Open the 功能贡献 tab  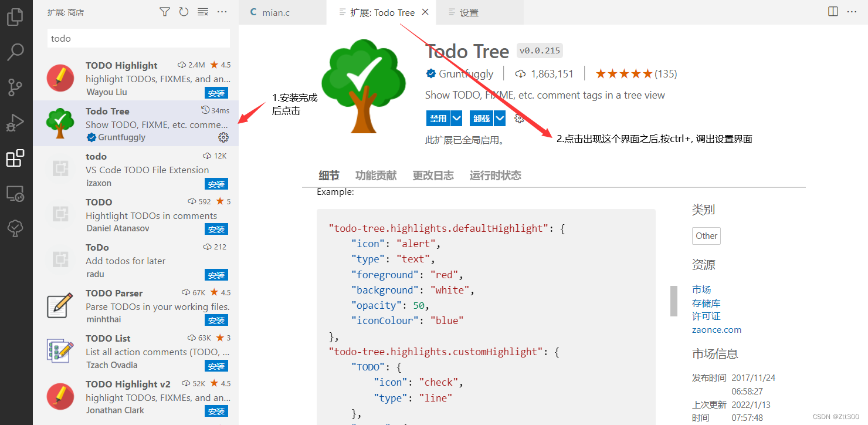376,176
